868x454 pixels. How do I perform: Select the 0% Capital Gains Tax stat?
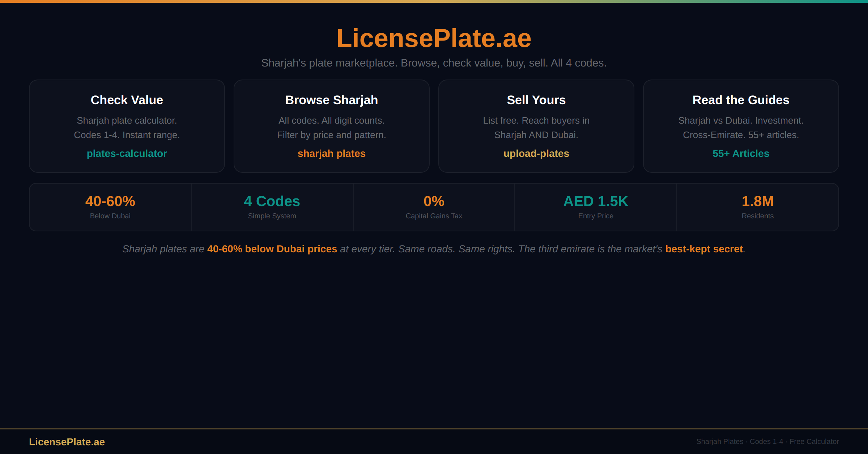click(x=434, y=207)
